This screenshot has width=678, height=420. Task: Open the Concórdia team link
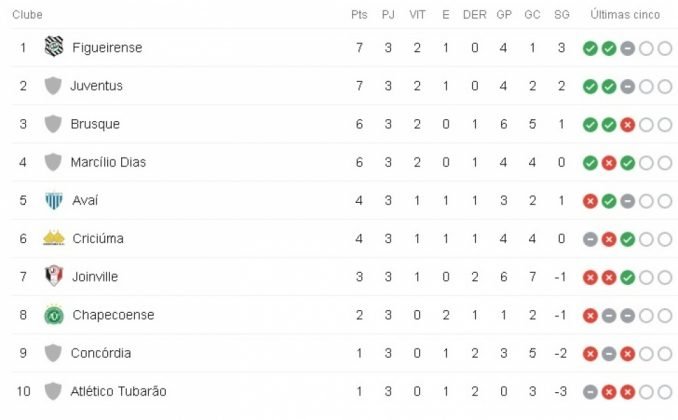pyautogui.click(x=101, y=353)
